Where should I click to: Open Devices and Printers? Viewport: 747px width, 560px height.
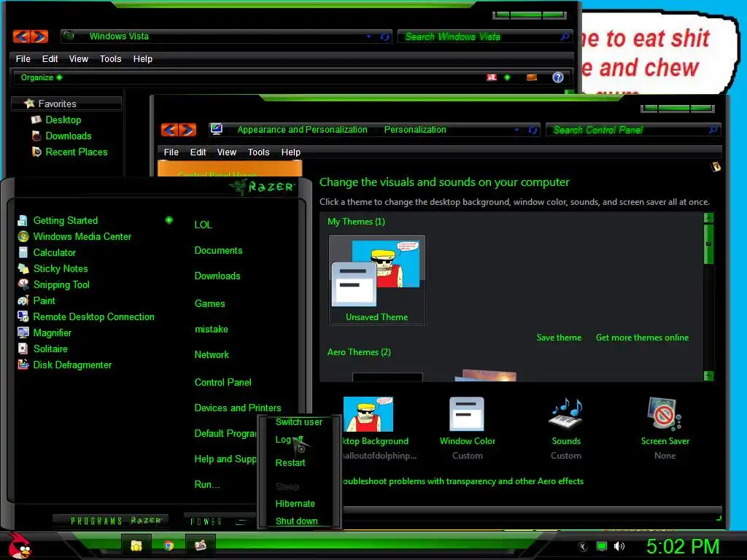pos(237,408)
